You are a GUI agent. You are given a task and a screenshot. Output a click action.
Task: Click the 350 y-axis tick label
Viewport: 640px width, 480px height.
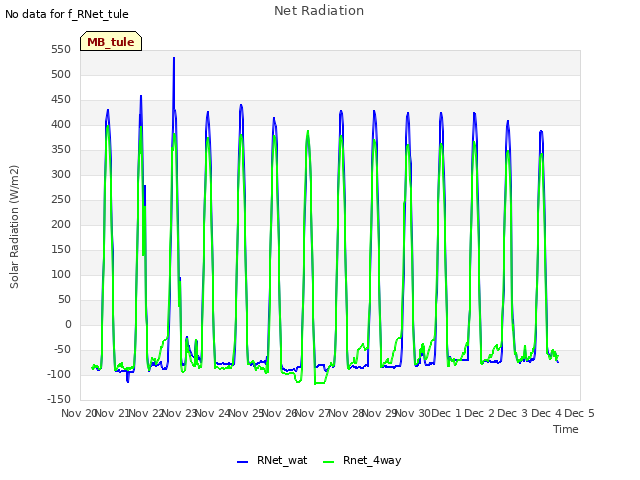[61, 150]
